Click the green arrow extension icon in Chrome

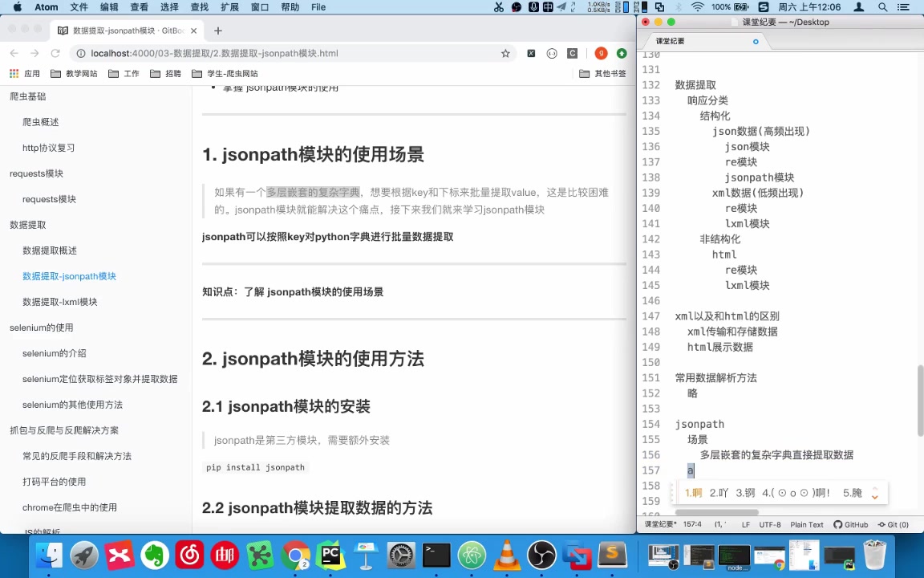click(x=622, y=53)
